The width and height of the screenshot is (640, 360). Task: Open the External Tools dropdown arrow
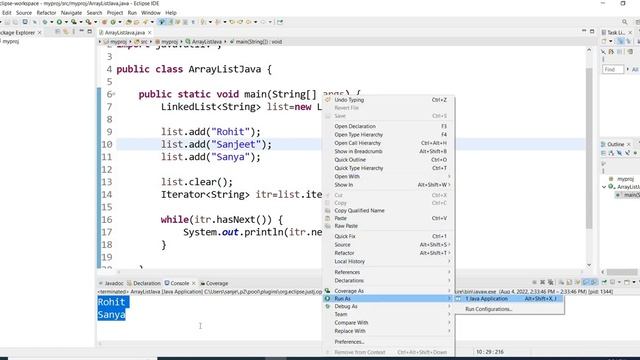(96, 22)
